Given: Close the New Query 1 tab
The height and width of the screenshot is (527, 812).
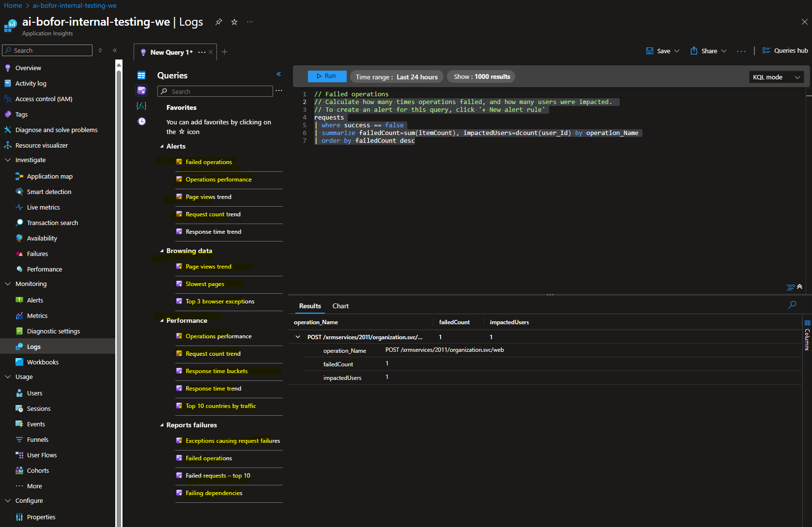Looking at the screenshot, I should [211, 52].
